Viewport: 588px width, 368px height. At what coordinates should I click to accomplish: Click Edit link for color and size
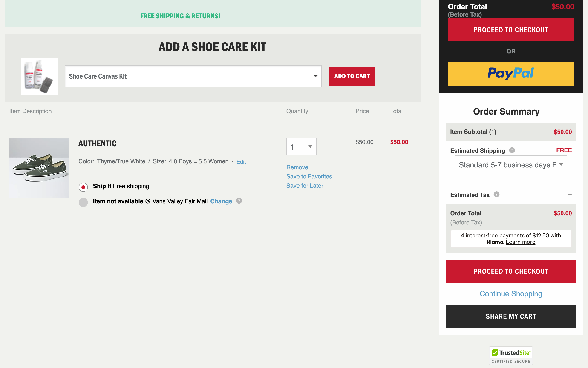coord(241,162)
